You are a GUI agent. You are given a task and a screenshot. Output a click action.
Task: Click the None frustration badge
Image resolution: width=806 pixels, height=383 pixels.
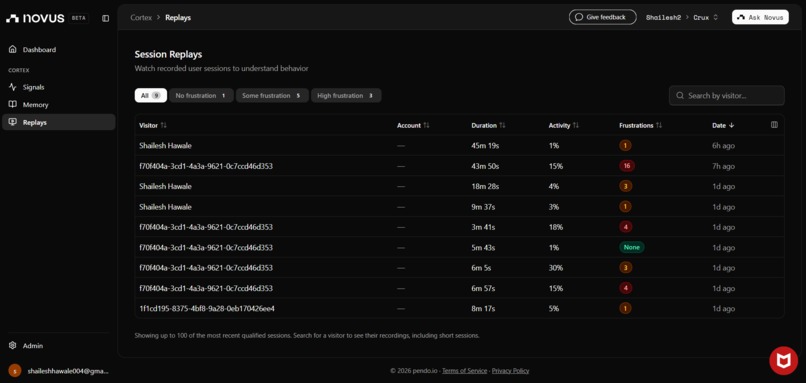(x=632, y=247)
